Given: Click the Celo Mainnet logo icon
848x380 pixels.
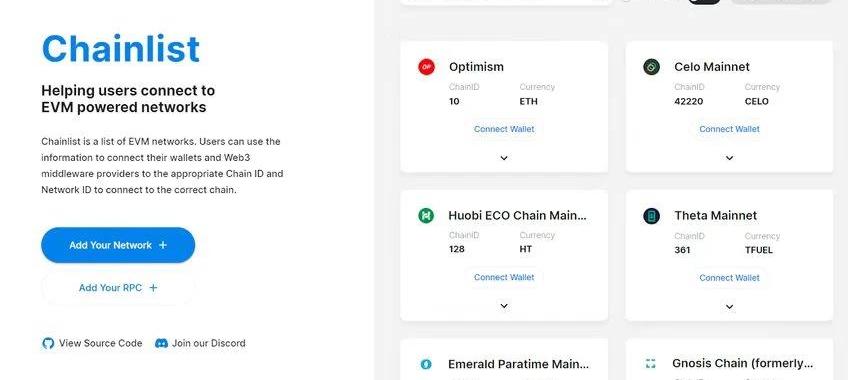Looking at the screenshot, I should (651, 67).
